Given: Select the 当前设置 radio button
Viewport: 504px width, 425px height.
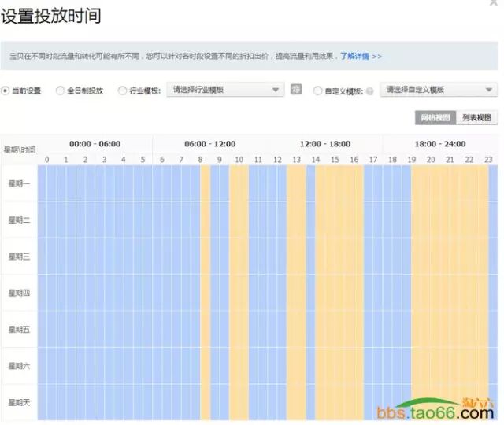Looking at the screenshot, I should (x=5, y=91).
